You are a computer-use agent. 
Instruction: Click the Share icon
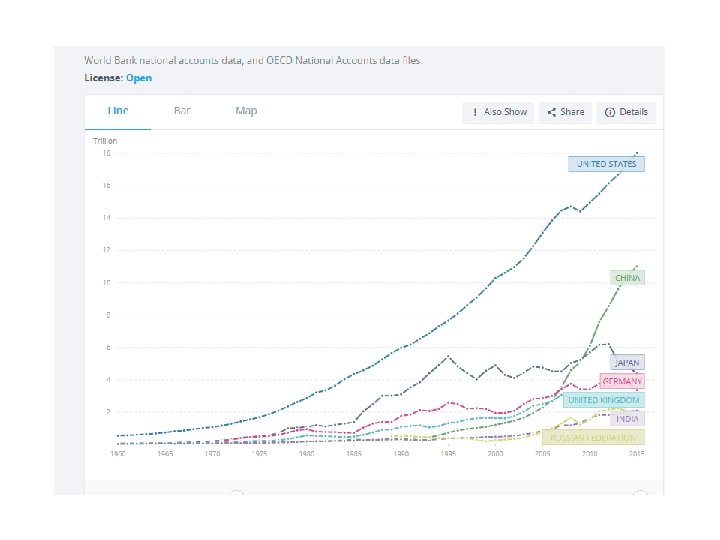(552, 112)
